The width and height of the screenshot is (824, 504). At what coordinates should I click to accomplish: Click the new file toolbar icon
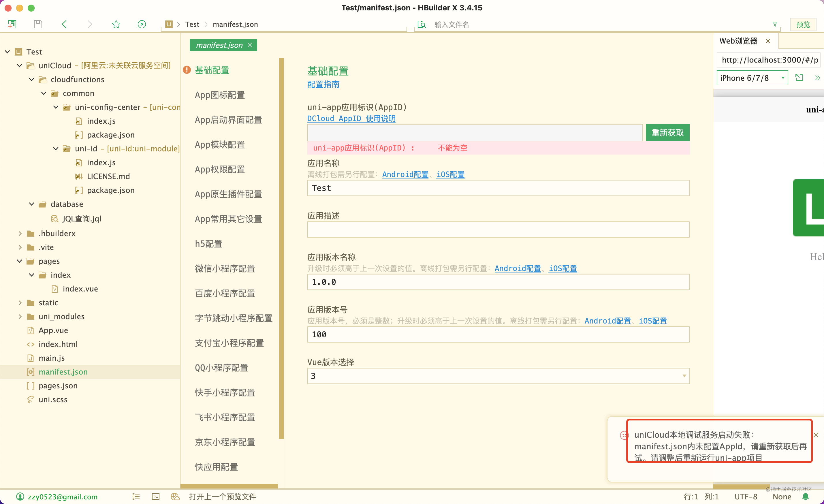coord(12,24)
